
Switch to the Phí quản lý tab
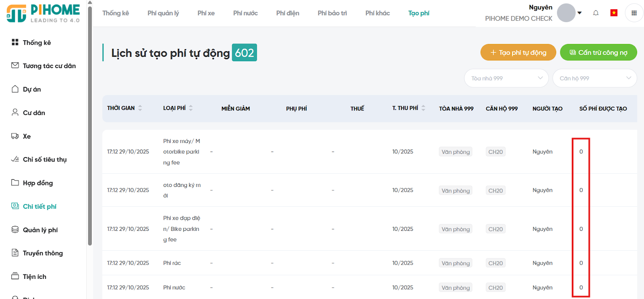pos(163,13)
